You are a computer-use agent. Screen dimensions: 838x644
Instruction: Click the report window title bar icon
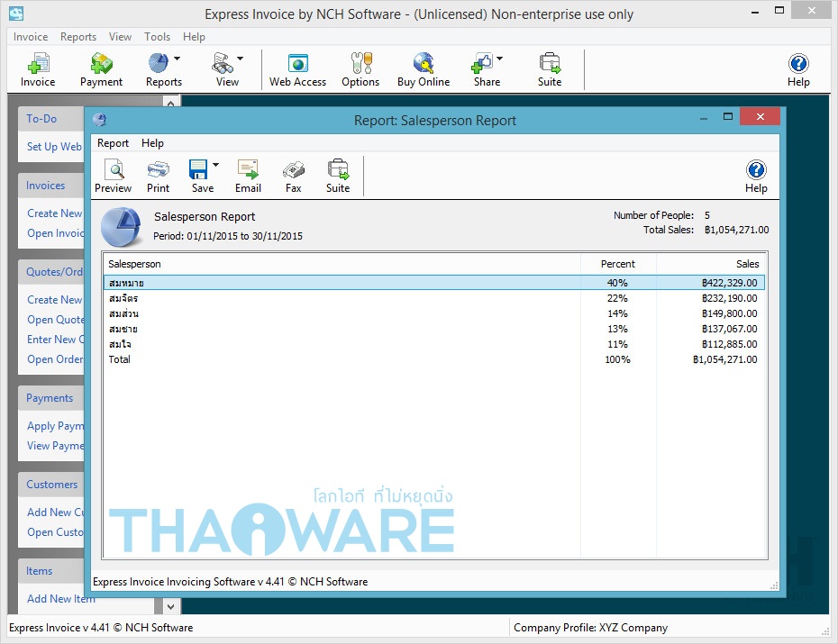[99, 120]
